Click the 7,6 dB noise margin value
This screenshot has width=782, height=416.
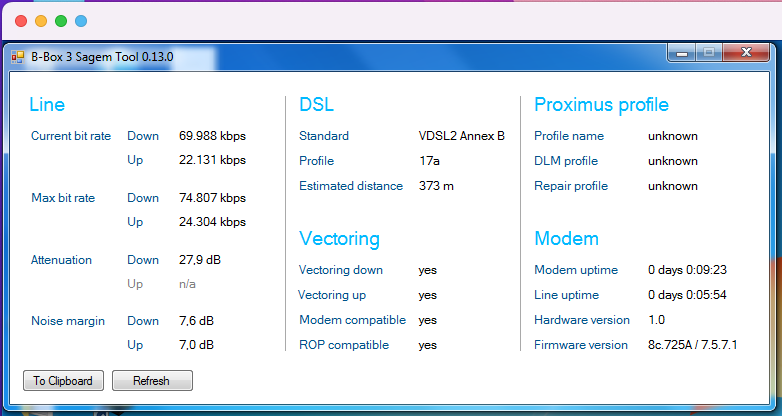coord(196,321)
